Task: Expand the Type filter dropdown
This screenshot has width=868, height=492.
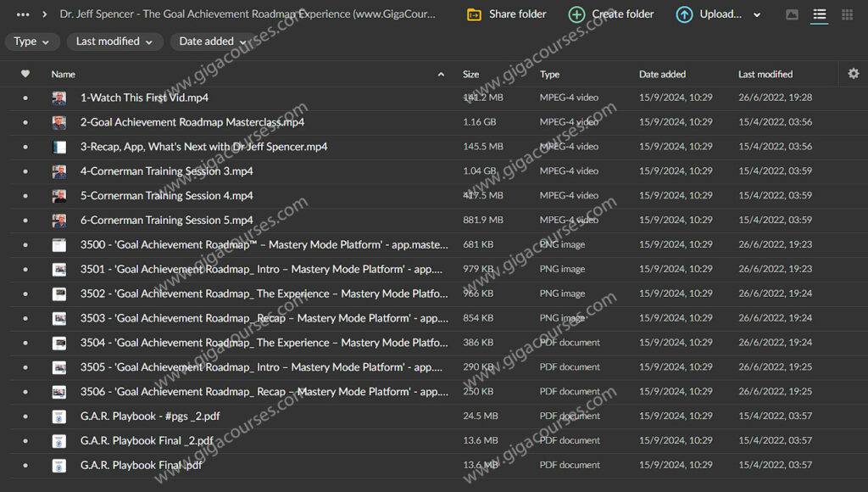Action: pos(32,42)
